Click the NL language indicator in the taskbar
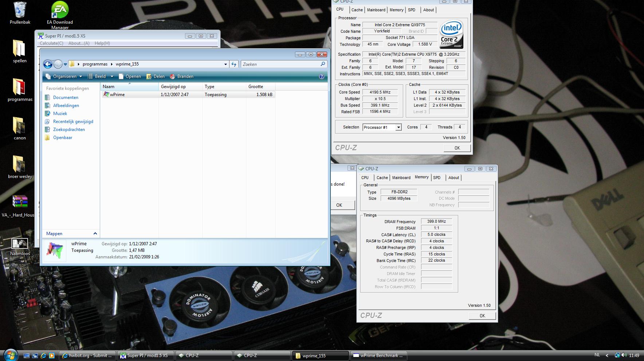Image resolution: width=644 pixels, height=361 pixels. tap(597, 355)
